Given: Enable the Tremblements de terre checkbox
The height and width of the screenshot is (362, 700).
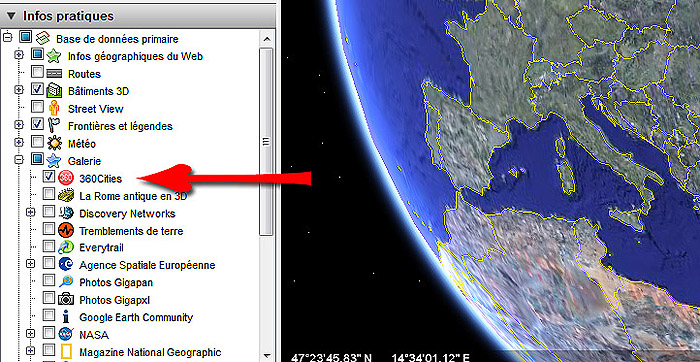Looking at the screenshot, I should pos(49,229).
